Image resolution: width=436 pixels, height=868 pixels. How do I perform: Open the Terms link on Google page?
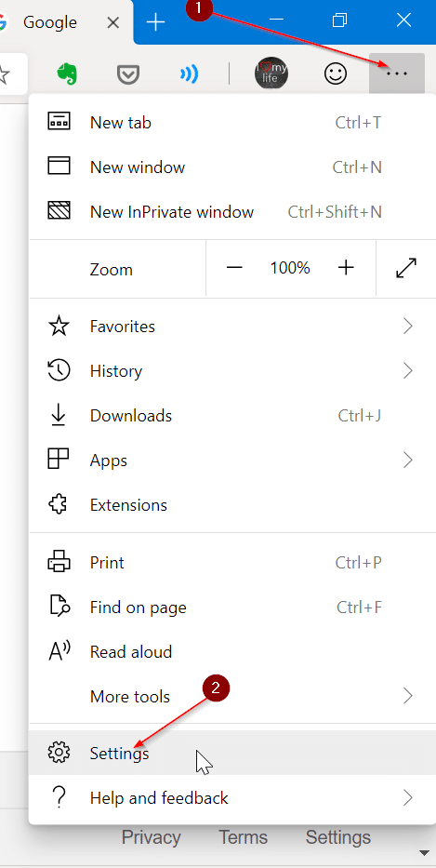[x=243, y=837]
